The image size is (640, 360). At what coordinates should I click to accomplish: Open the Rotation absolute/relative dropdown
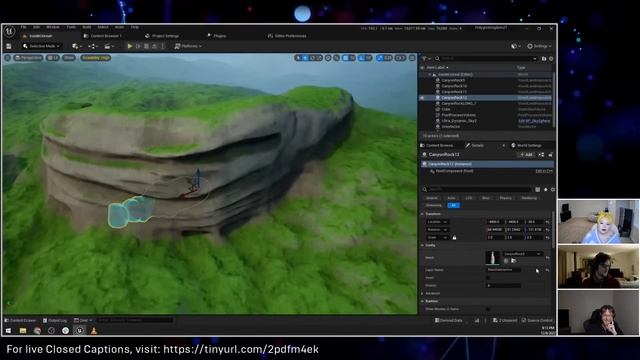pyautogui.click(x=437, y=230)
